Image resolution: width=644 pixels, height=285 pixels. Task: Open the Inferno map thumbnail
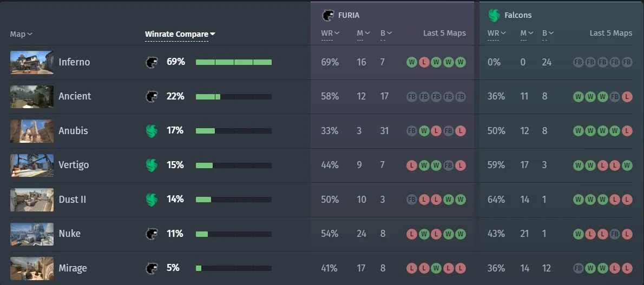(x=31, y=62)
